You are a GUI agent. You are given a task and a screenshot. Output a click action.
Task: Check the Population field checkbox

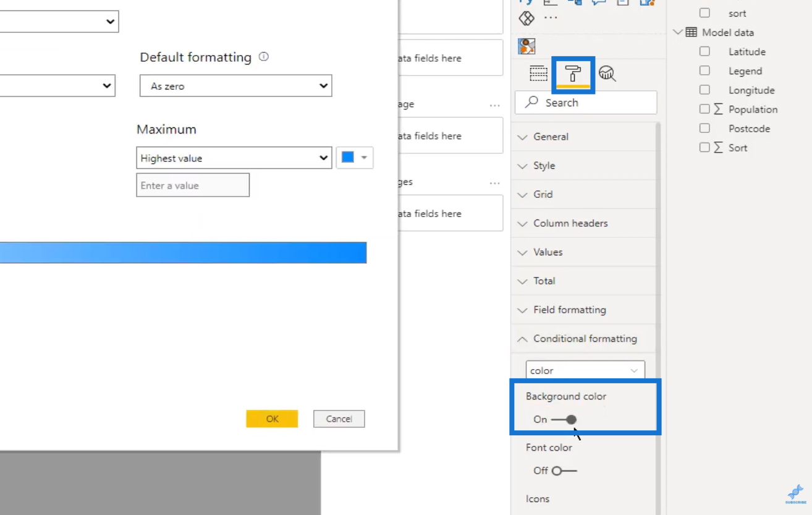(704, 109)
